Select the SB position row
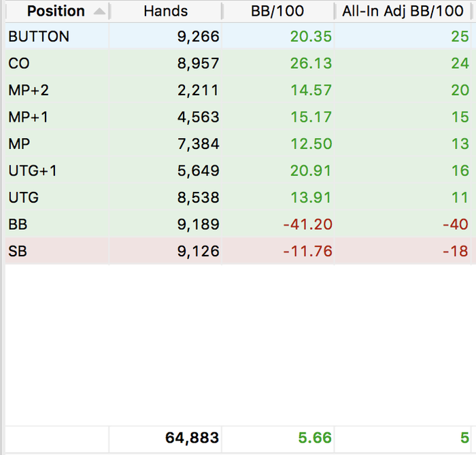 (238, 251)
